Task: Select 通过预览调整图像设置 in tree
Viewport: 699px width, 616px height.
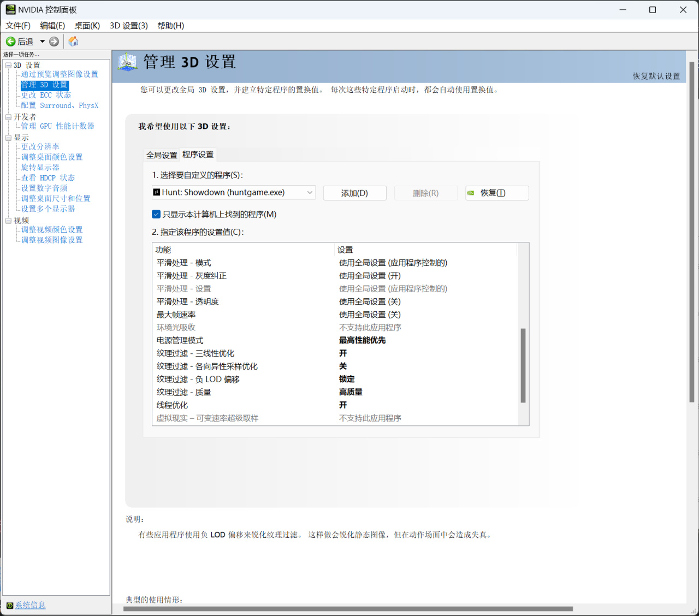Action: [60, 74]
